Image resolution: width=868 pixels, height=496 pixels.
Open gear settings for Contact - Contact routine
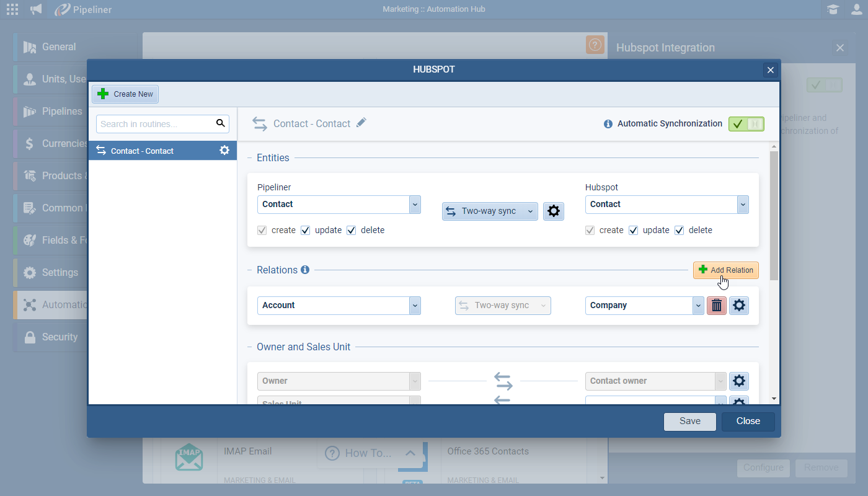tap(224, 151)
